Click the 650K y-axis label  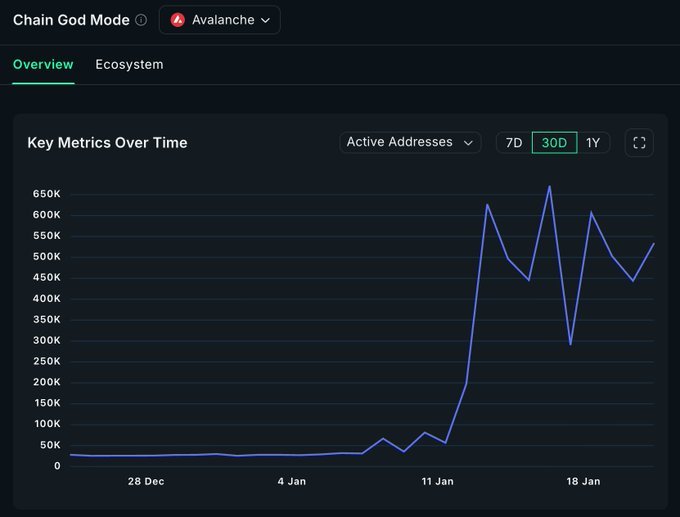point(46,194)
